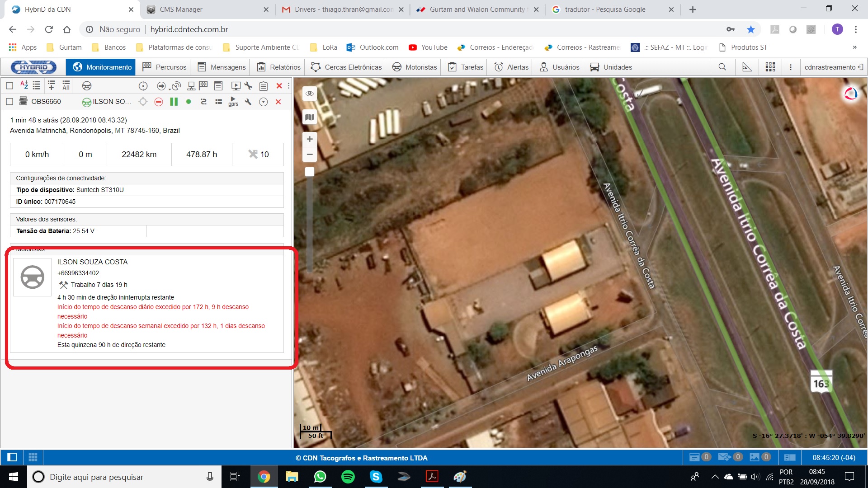This screenshot has height=488, width=868.
Task: Click the gprs send command icon
Action: click(233, 102)
